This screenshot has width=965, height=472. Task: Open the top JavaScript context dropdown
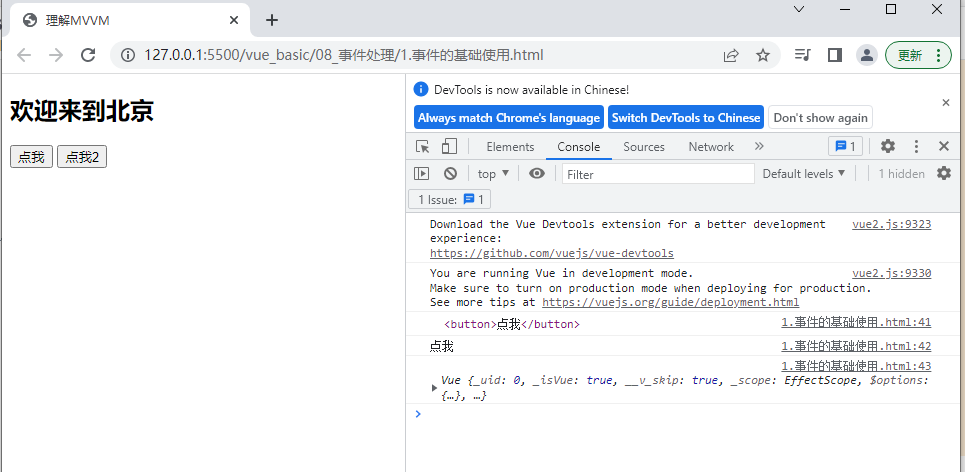[493, 174]
